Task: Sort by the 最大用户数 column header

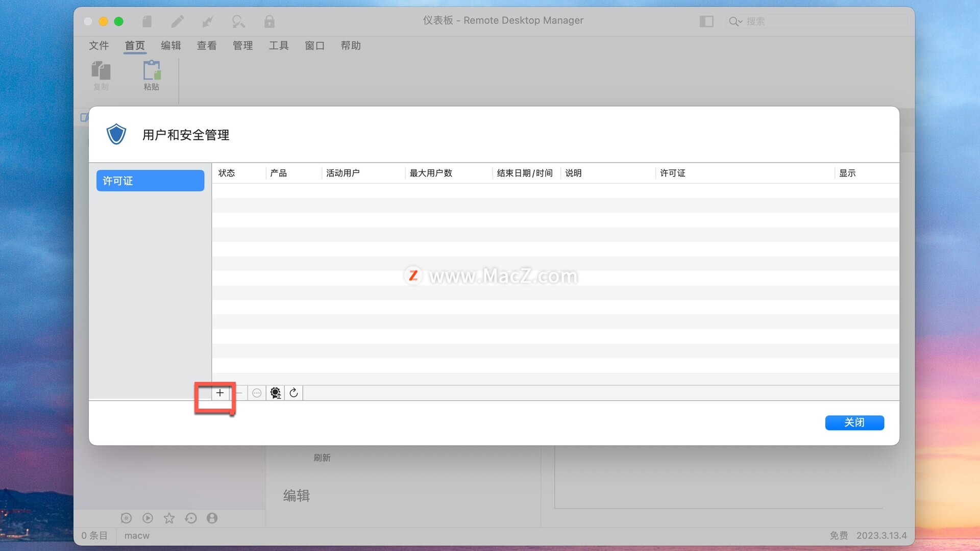Action: [431, 173]
